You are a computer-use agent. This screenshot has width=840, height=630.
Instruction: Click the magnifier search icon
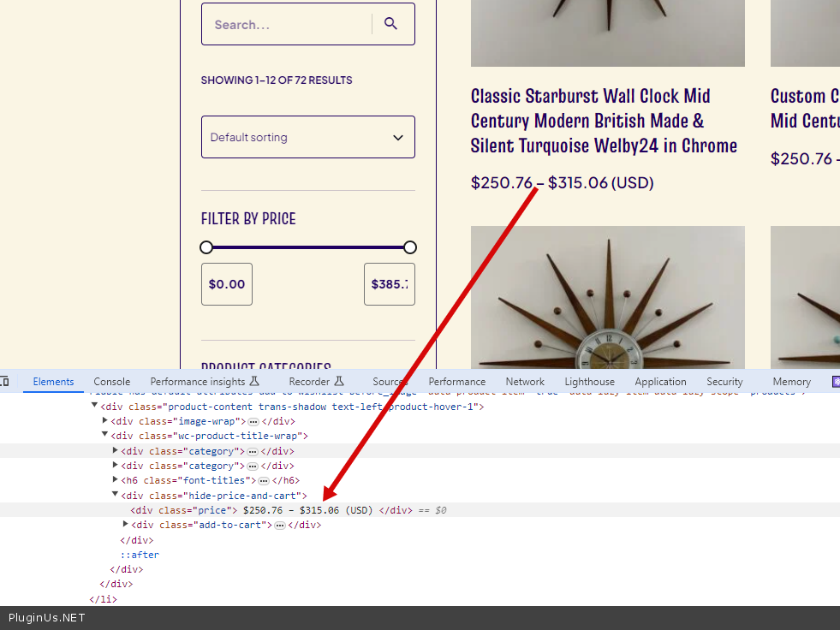391,24
